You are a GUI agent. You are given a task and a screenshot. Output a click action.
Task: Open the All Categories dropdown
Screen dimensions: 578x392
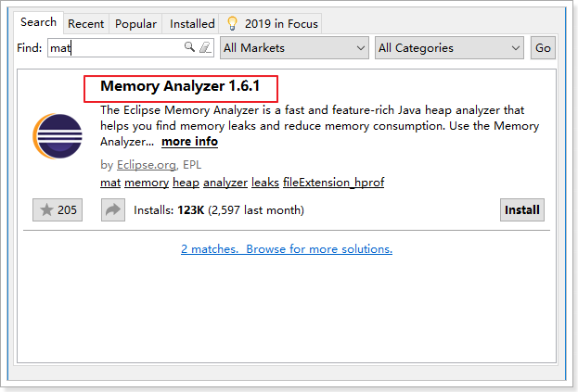(450, 47)
